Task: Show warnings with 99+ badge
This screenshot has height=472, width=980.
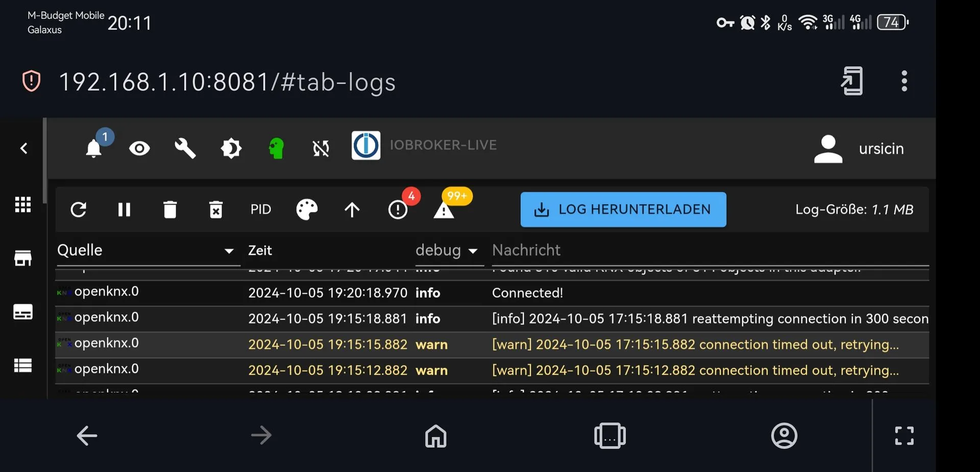Action: click(x=444, y=209)
